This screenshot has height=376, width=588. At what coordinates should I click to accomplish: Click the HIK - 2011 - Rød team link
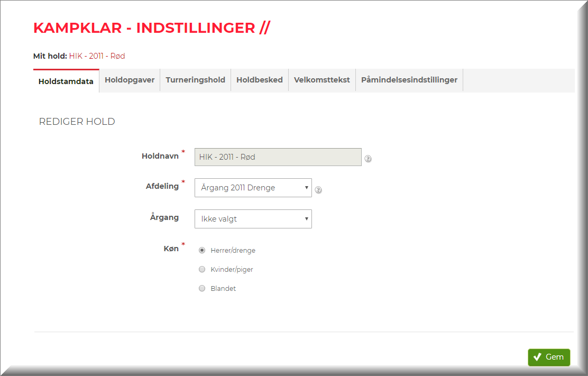[x=97, y=56]
